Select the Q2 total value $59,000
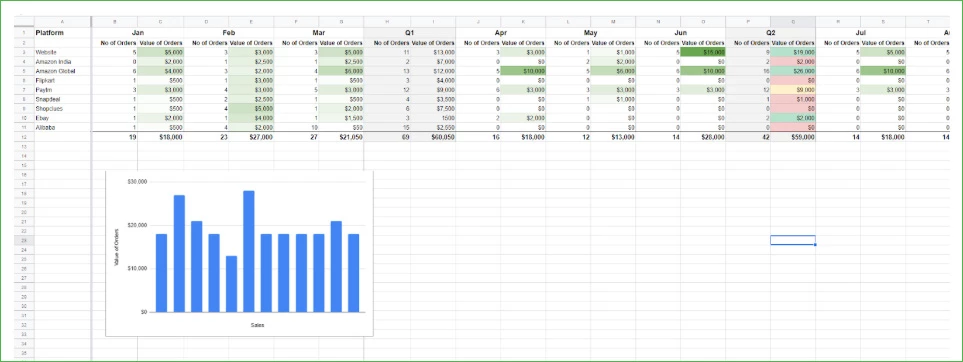Image resolution: width=963 pixels, height=362 pixels. [x=793, y=137]
